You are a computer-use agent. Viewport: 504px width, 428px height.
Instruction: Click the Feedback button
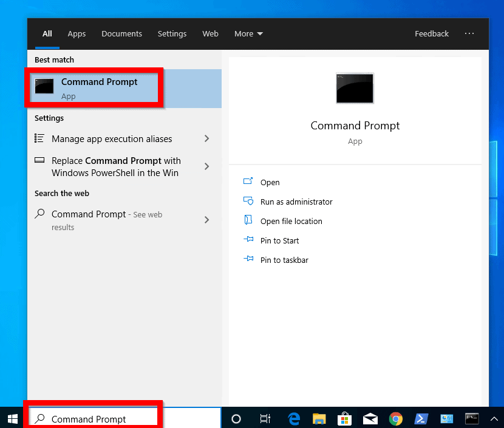[x=431, y=34]
